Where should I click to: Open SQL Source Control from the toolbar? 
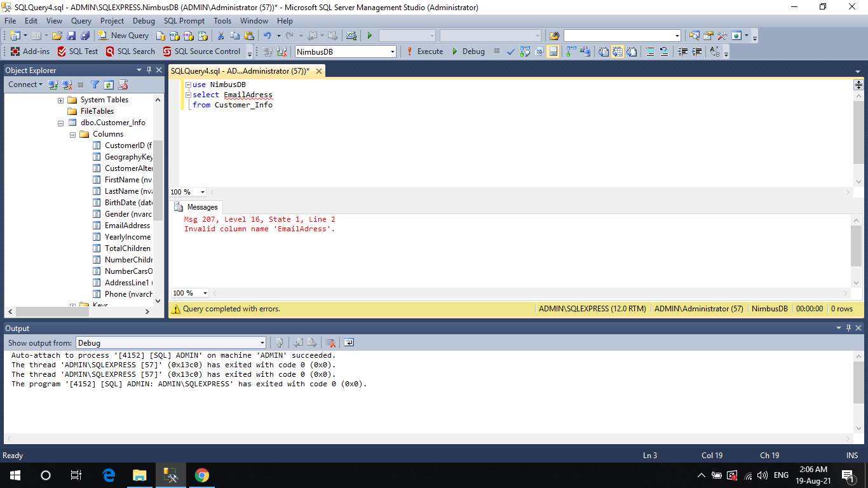(202, 51)
